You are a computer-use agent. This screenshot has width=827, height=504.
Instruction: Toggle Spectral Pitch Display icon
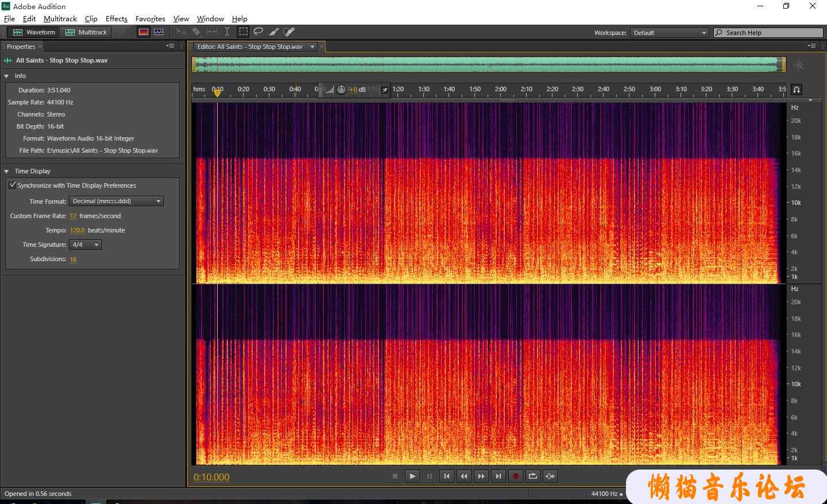[x=159, y=32]
